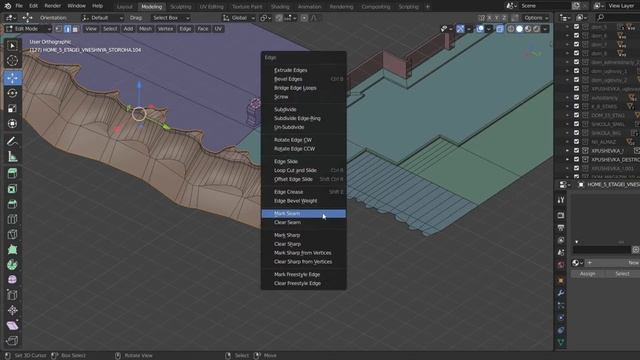Choose the Inset Faces tool

coord(12,189)
